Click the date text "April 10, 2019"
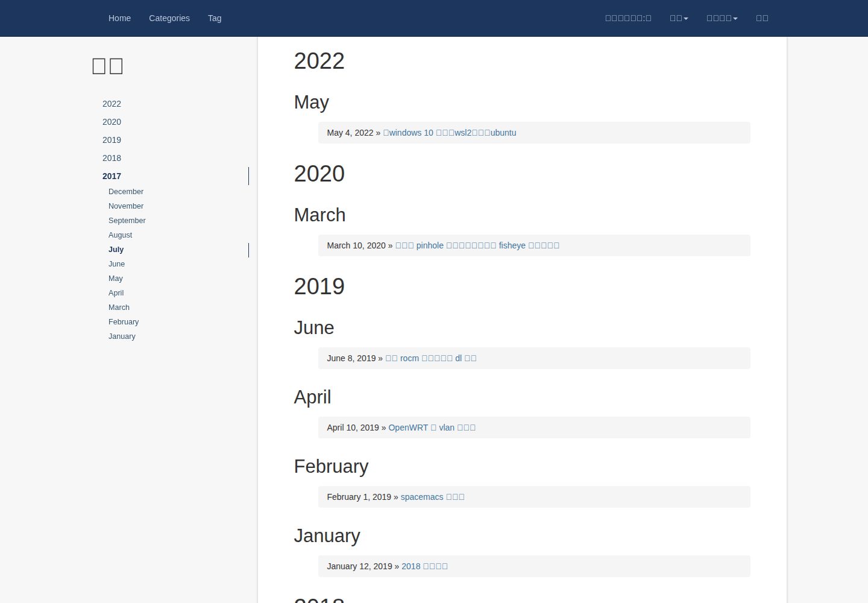This screenshot has width=868, height=603. (x=353, y=428)
